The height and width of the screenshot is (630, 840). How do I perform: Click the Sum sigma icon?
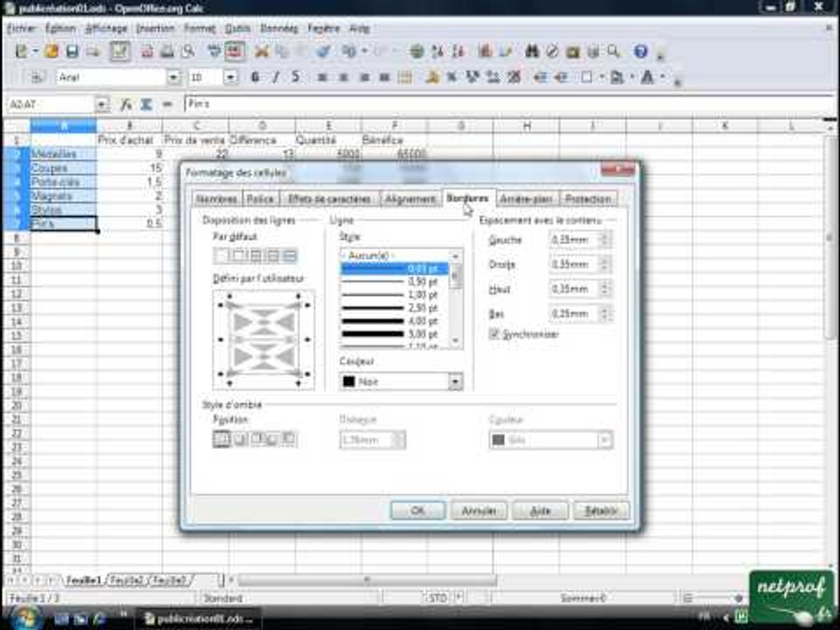pyautogui.click(x=146, y=104)
